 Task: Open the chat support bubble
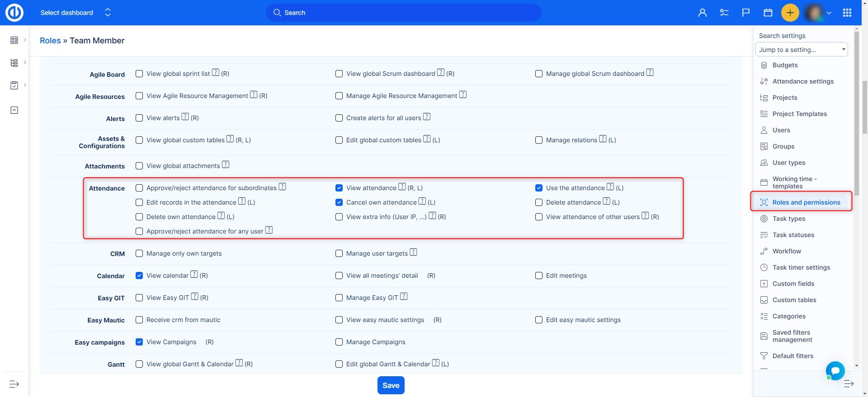[x=835, y=371]
